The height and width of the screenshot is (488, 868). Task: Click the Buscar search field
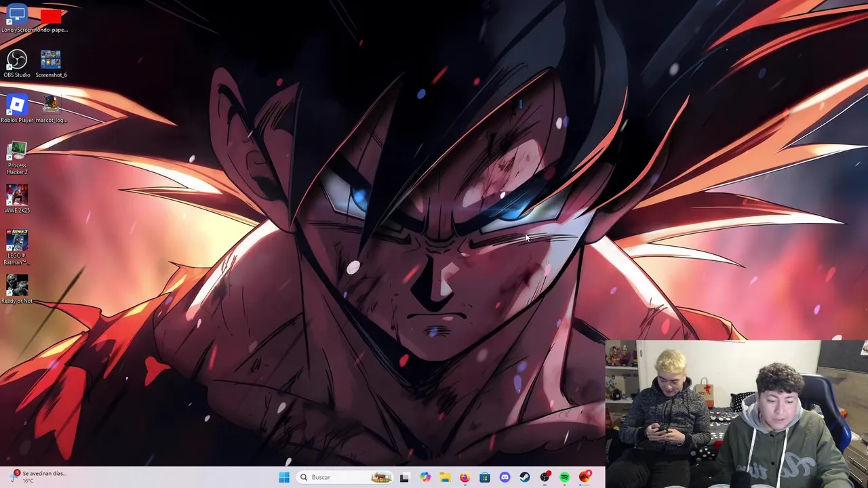pos(346,477)
